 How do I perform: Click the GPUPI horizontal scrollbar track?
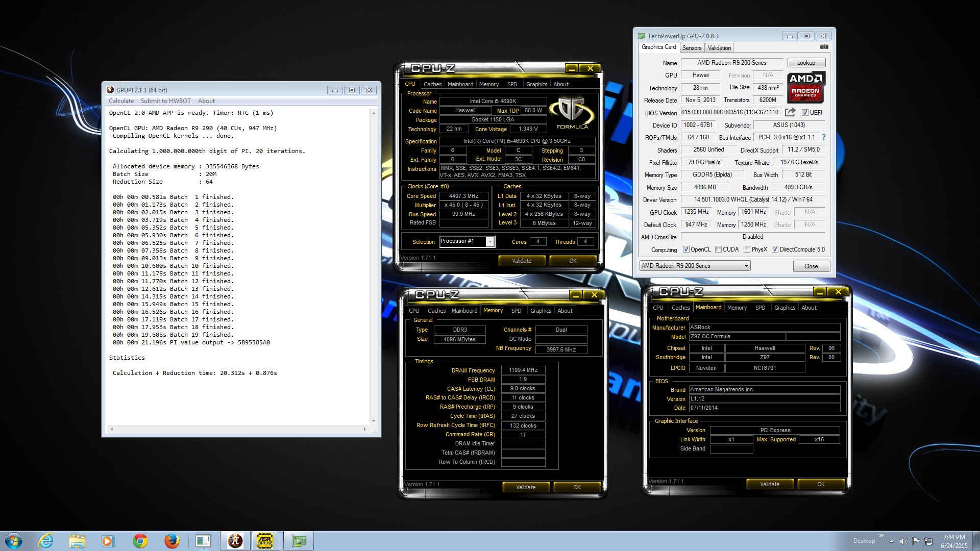pyautogui.click(x=238, y=429)
